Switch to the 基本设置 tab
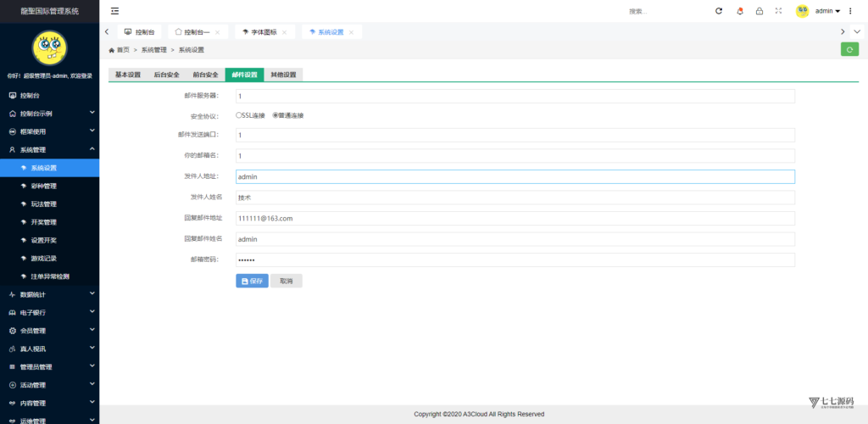The height and width of the screenshot is (424, 868). tap(128, 75)
